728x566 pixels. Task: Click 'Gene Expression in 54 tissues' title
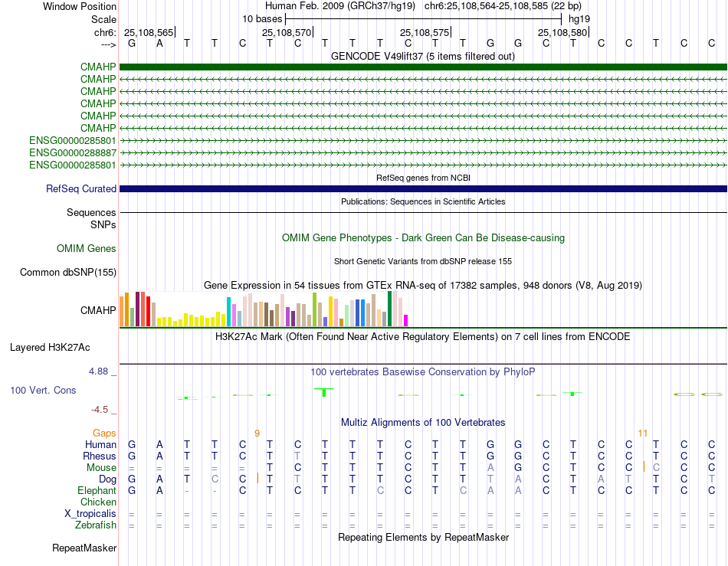423,286
